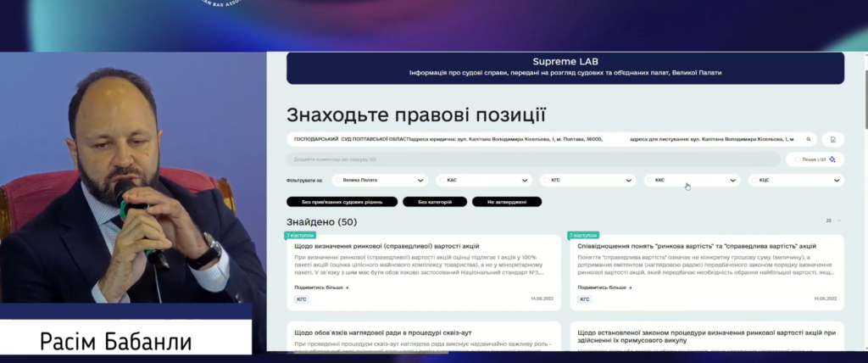The width and height of the screenshot is (868, 363).
Task: Click the КГС tag on first result card
Action: click(301, 299)
